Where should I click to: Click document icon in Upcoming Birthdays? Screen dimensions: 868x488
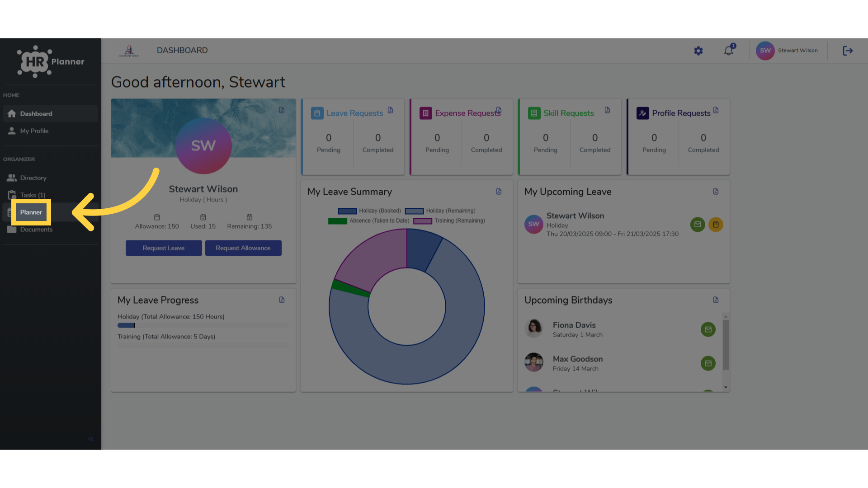716,300
